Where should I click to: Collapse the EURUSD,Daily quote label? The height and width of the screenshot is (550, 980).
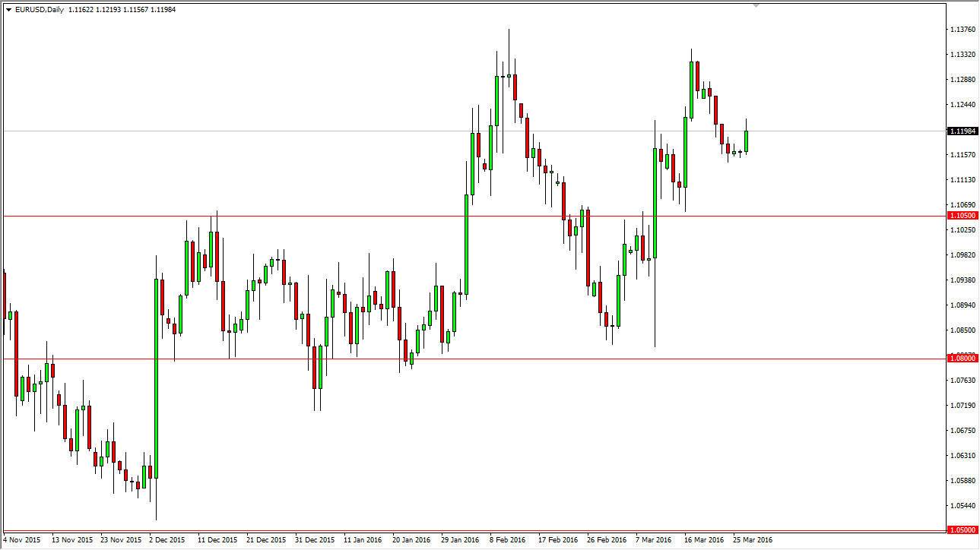8,10
